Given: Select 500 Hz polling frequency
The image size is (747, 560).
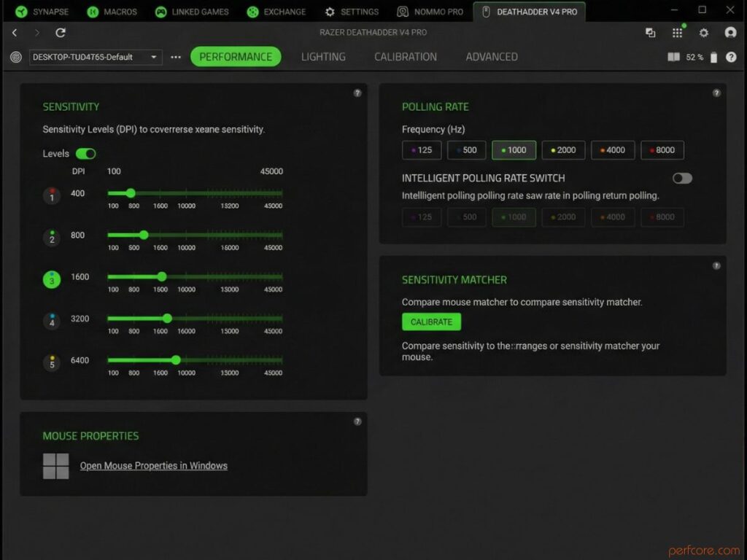Looking at the screenshot, I should coord(466,150).
